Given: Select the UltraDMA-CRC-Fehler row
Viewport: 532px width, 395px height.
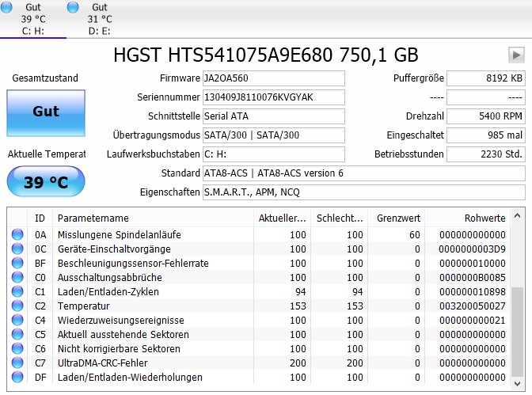Looking at the screenshot, I should tap(259, 363).
